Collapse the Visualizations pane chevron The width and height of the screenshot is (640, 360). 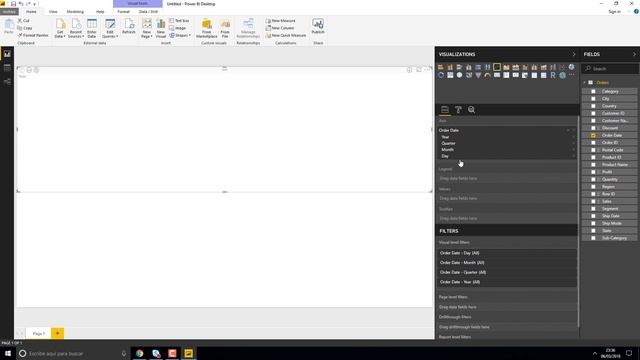pyautogui.click(x=574, y=54)
